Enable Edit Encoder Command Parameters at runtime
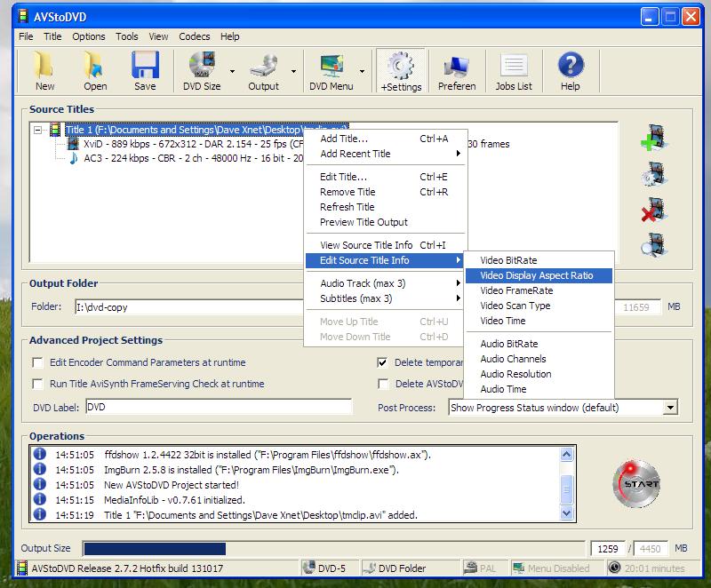Viewport: 711px width, 588px height. 38,362
